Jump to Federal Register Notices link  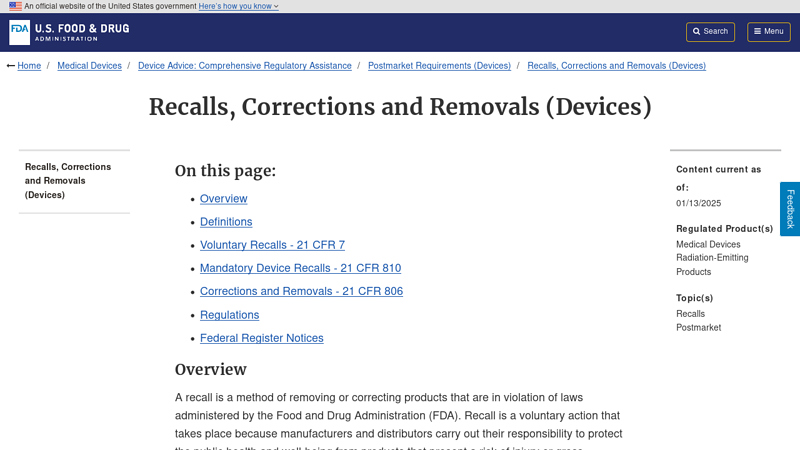coord(262,338)
